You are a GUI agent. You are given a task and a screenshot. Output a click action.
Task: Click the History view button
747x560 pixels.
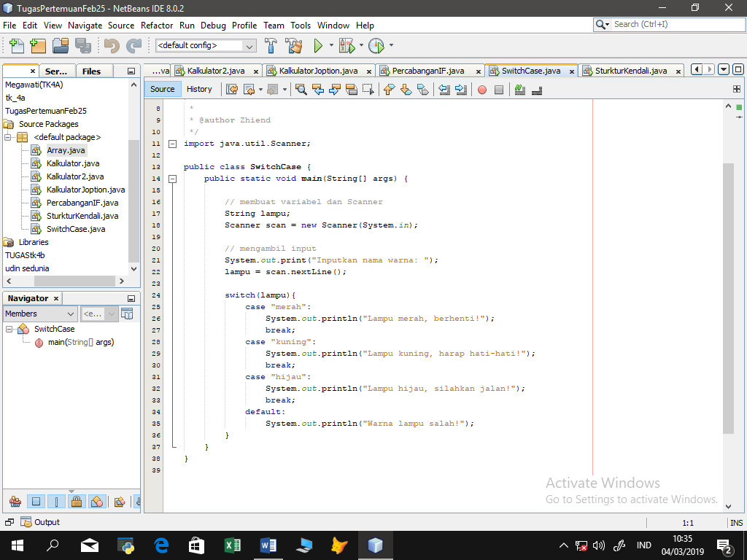[x=199, y=89]
